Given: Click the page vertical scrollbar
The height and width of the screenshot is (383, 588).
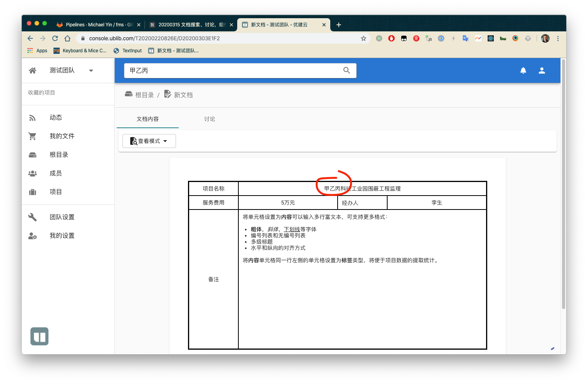Looking at the screenshot, I should (563, 194).
